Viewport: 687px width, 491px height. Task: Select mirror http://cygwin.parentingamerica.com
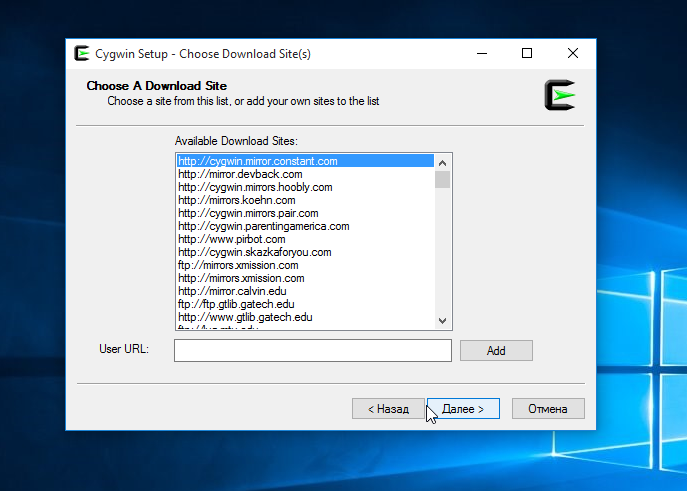point(305,226)
